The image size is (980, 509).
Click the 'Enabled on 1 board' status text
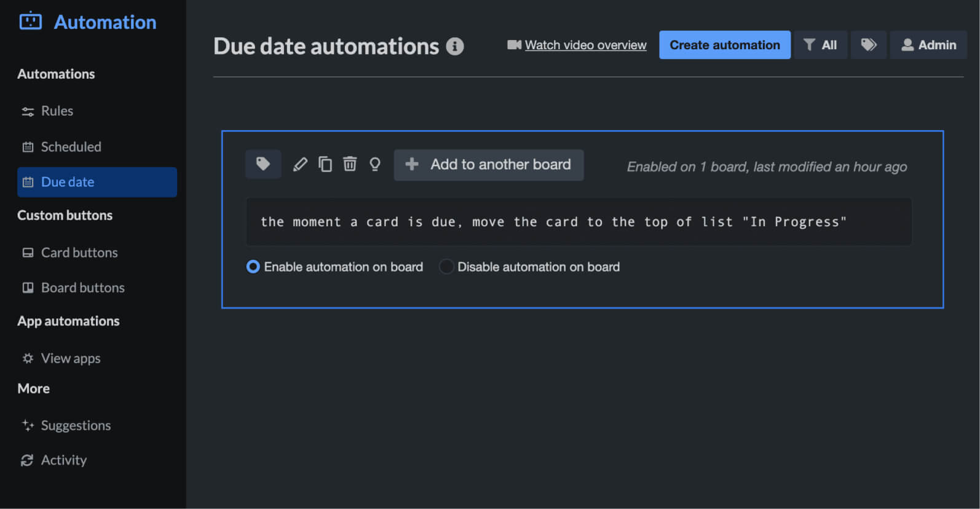pyautogui.click(x=767, y=167)
